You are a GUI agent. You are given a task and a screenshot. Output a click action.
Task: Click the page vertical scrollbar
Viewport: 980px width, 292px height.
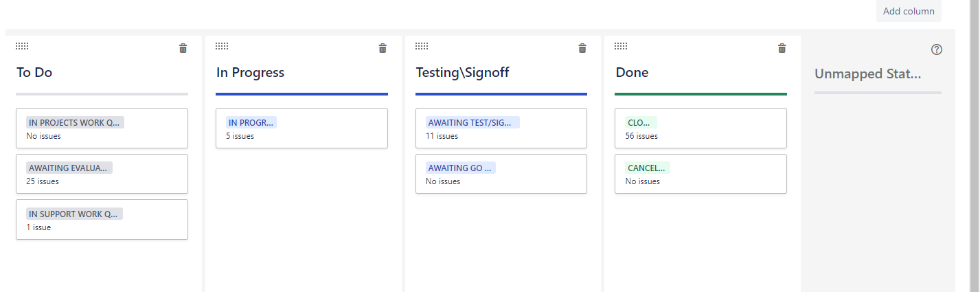click(x=974, y=146)
